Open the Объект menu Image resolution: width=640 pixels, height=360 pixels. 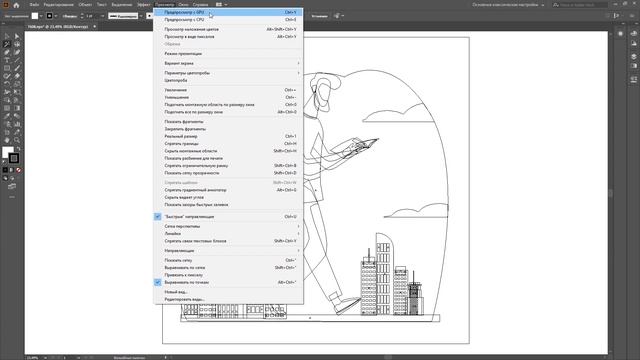point(85,5)
